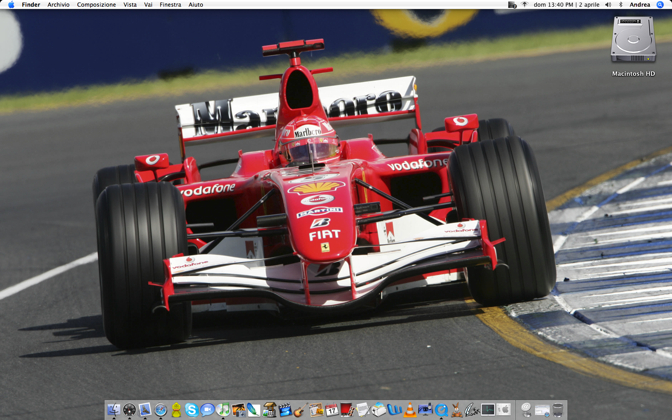Open the AirPort signal status icon
Viewport: 672px width, 420px height.
pyautogui.click(x=525, y=4)
